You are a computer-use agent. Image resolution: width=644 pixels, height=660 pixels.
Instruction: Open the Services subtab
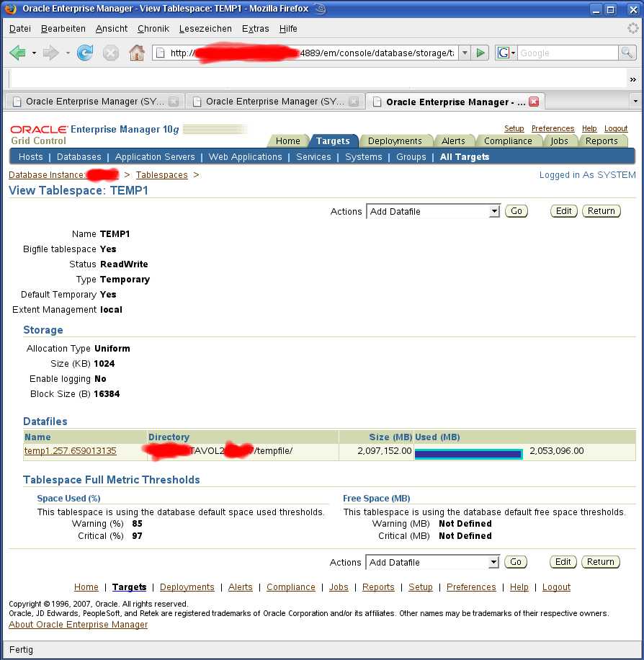click(313, 157)
